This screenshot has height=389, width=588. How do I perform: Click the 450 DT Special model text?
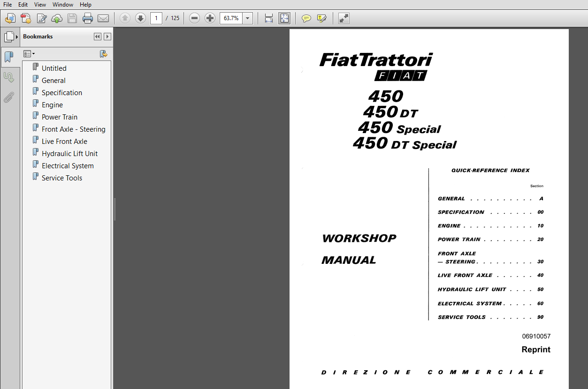[x=405, y=143]
